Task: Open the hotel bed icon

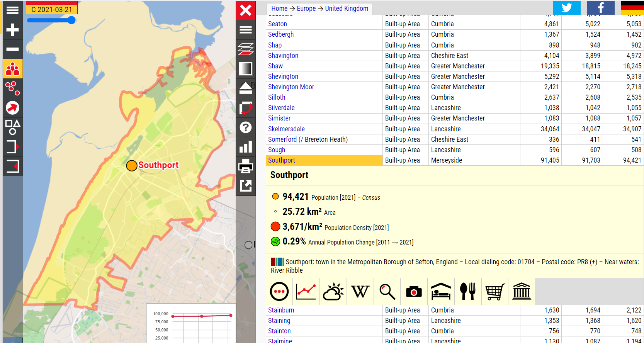Action: coord(441,292)
